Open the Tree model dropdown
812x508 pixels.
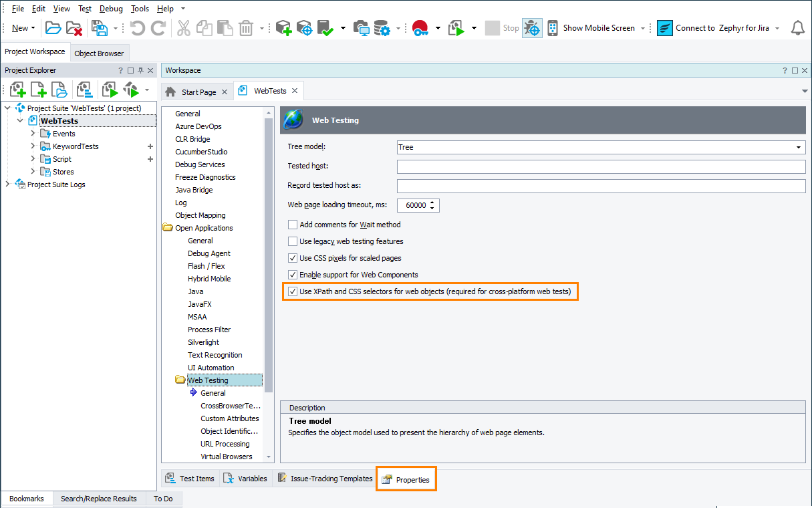click(798, 147)
